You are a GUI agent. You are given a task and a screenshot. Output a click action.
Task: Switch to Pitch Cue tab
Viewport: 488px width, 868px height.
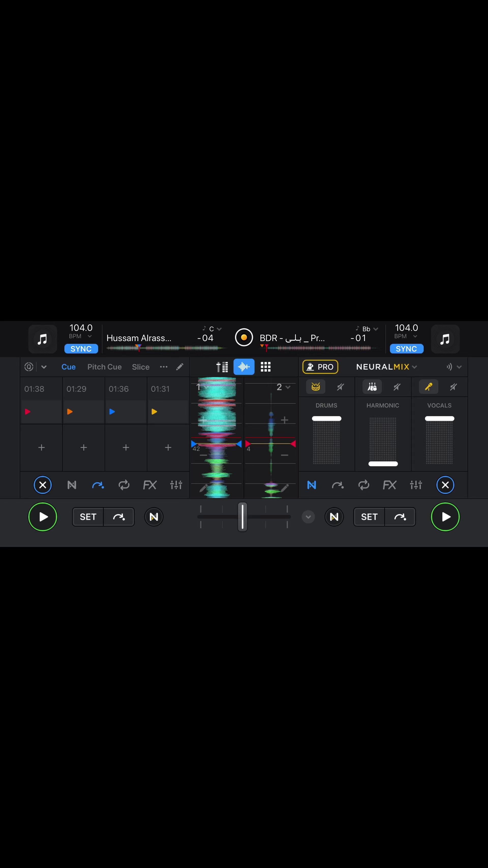(x=104, y=367)
